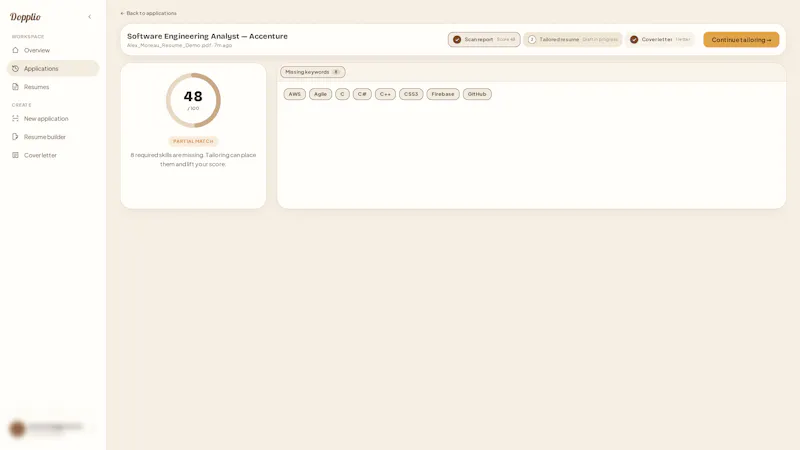Start a New application from sidebar
This screenshot has width=800, height=450.
tap(53, 118)
